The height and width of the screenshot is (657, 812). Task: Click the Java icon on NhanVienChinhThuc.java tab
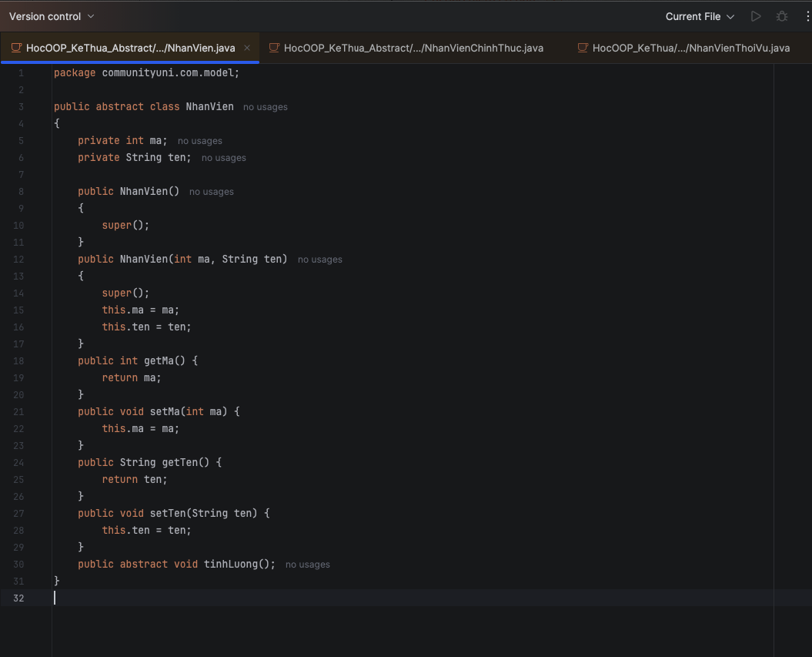273,48
